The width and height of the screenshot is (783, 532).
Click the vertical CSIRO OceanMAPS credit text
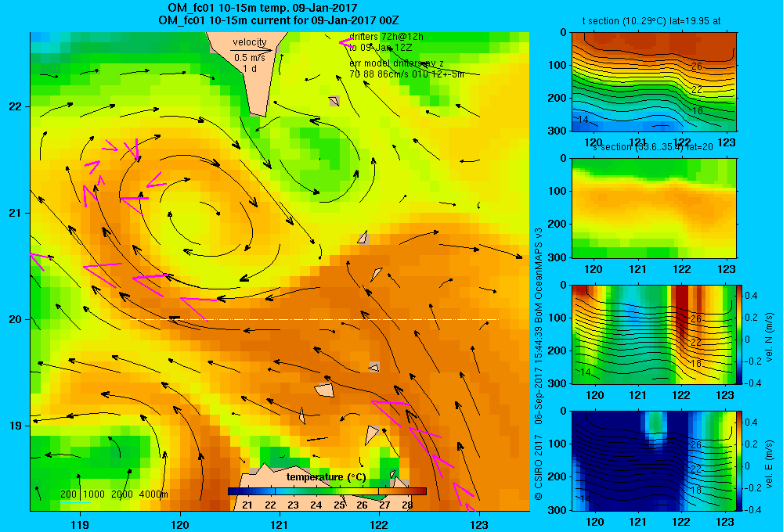[539, 365]
